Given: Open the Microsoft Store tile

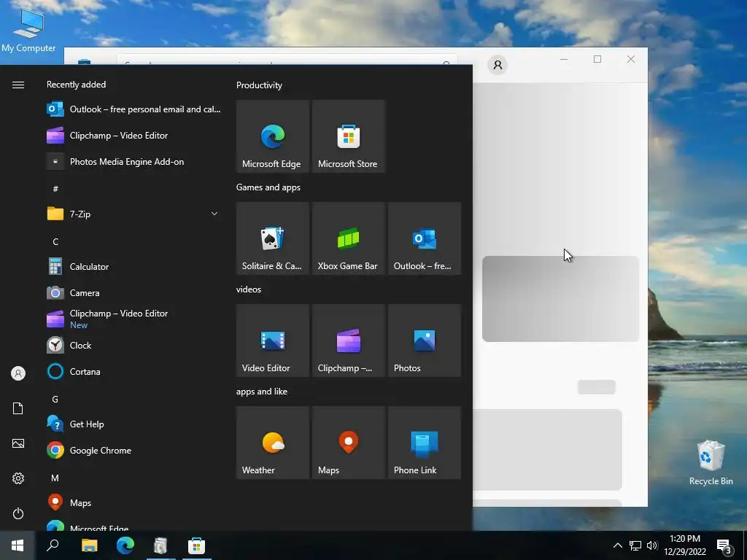Looking at the screenshot, I should tap(348, 136).
